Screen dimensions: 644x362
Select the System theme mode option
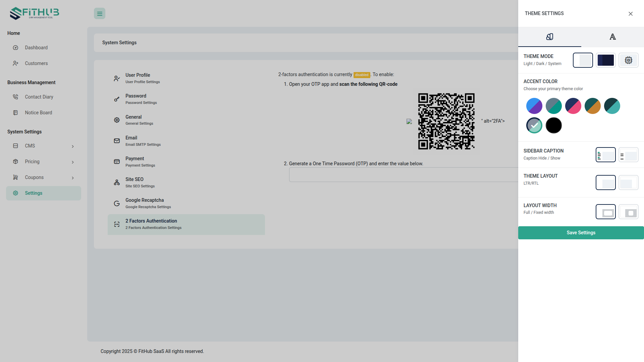628,60
